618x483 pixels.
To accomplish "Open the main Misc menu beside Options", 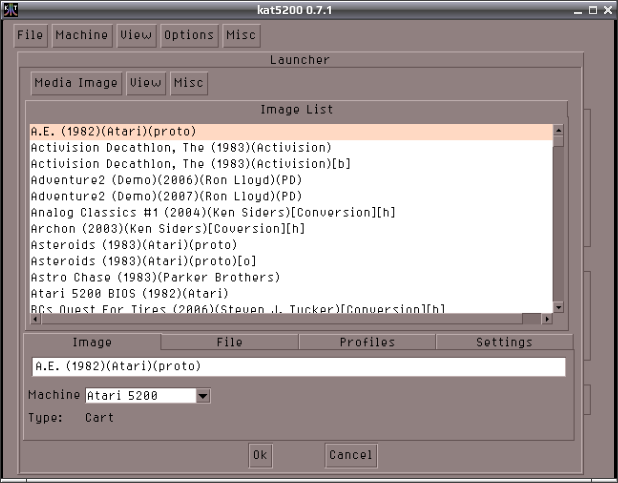I will 241,35.
